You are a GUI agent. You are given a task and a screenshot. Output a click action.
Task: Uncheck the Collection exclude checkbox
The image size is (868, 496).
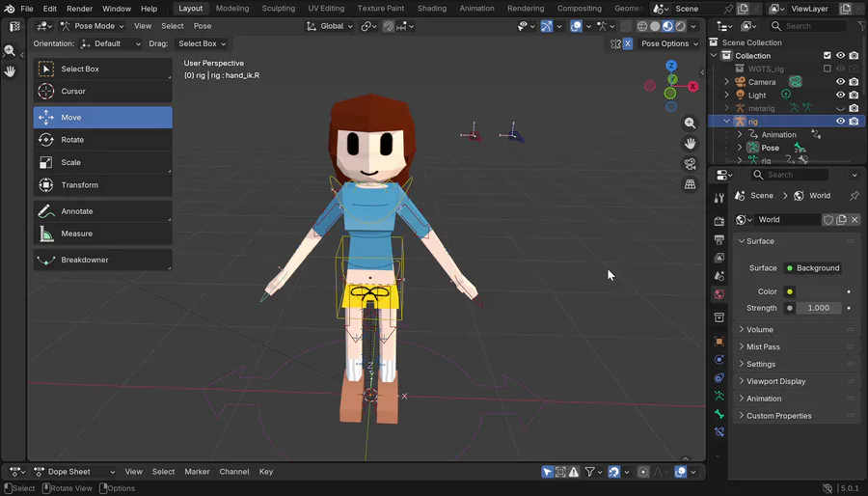pyautogui.click(x=827, y=56)
